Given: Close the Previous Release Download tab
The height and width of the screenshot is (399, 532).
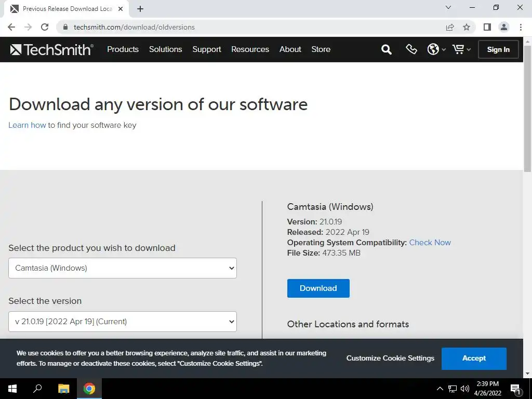Looking at the screenshot, I should pos(121,9).
